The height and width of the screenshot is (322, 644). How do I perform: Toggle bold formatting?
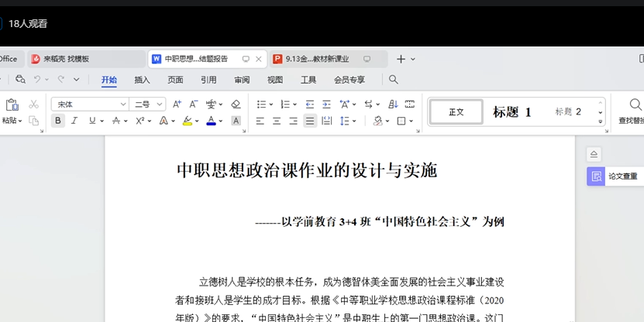click(x=58, y=121)
